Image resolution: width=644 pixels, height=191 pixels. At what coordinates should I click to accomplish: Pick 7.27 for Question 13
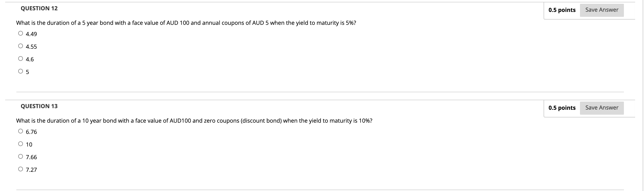pos(20,169)
